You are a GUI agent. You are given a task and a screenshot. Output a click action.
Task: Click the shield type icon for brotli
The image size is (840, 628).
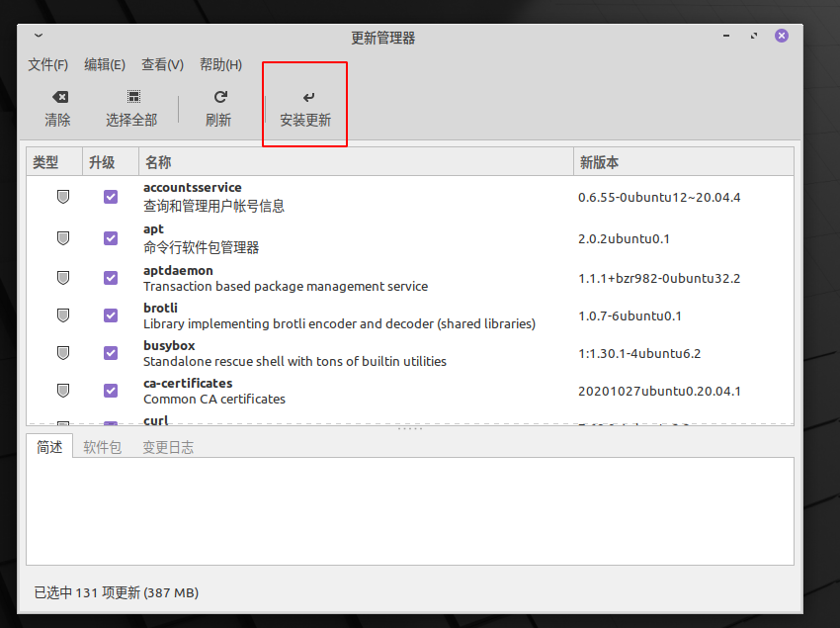click(x=63, y=315)
